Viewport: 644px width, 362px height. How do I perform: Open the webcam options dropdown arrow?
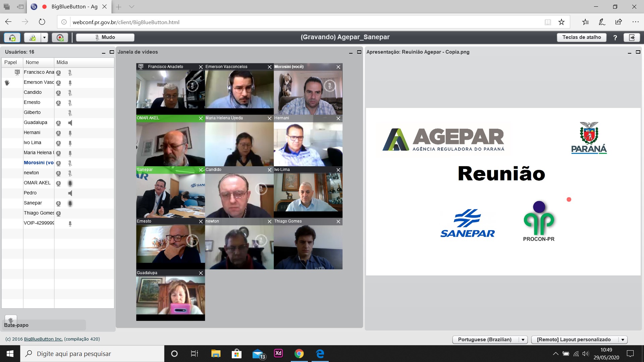(x=45, y=38)
